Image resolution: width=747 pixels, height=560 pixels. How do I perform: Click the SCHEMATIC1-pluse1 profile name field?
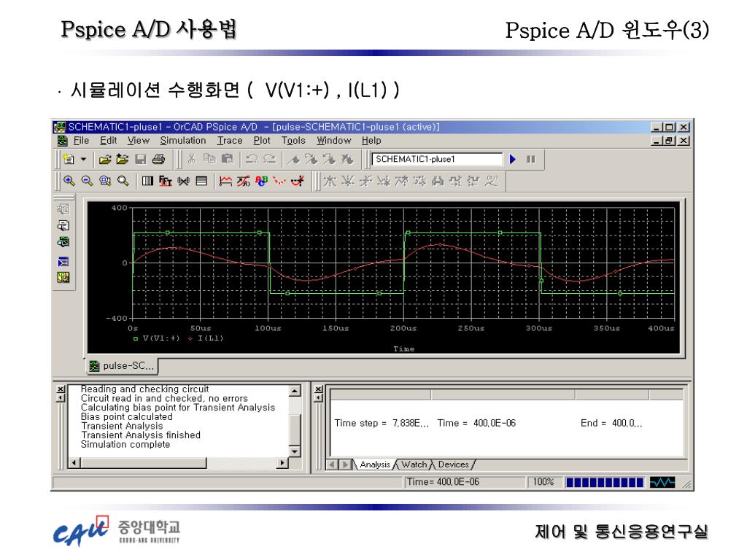(437, 159)
